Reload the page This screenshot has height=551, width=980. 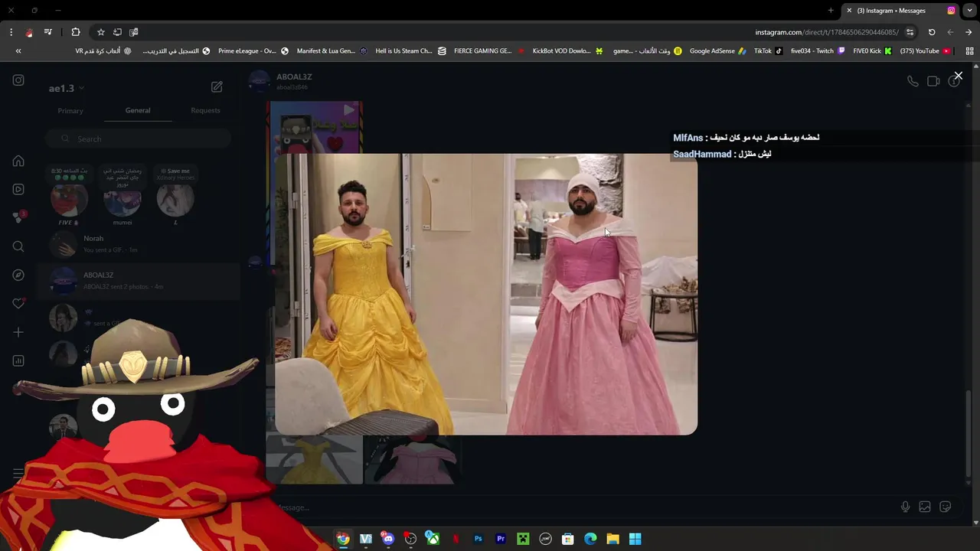(932, 32)
